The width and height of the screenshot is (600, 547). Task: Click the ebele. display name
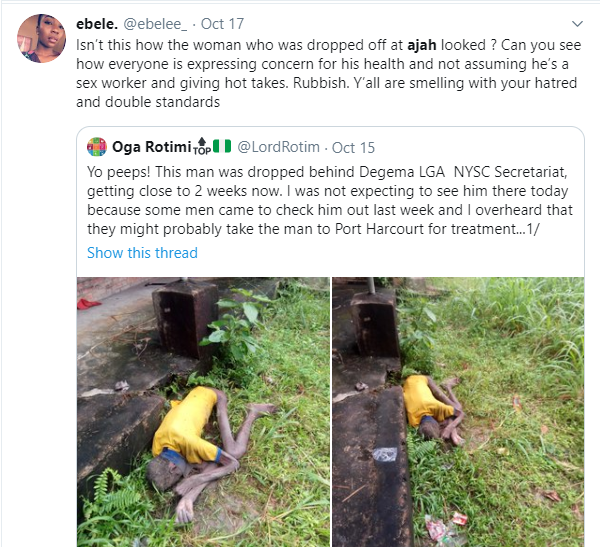(x=97, y=24)
